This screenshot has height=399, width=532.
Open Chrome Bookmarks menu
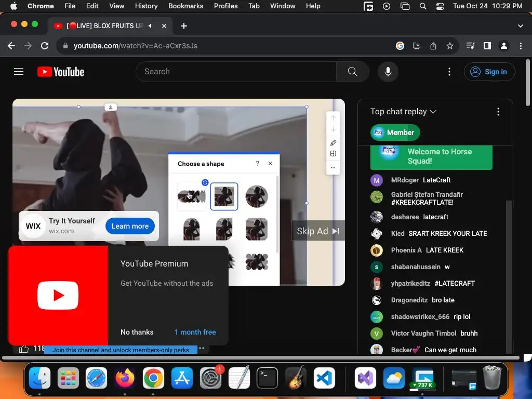point(185,6)
